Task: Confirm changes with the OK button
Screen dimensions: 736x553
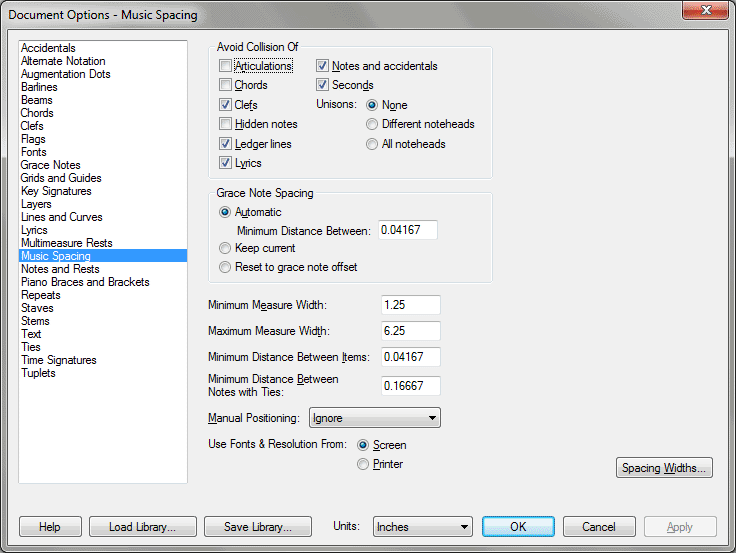Action: [x=518, y=527]
